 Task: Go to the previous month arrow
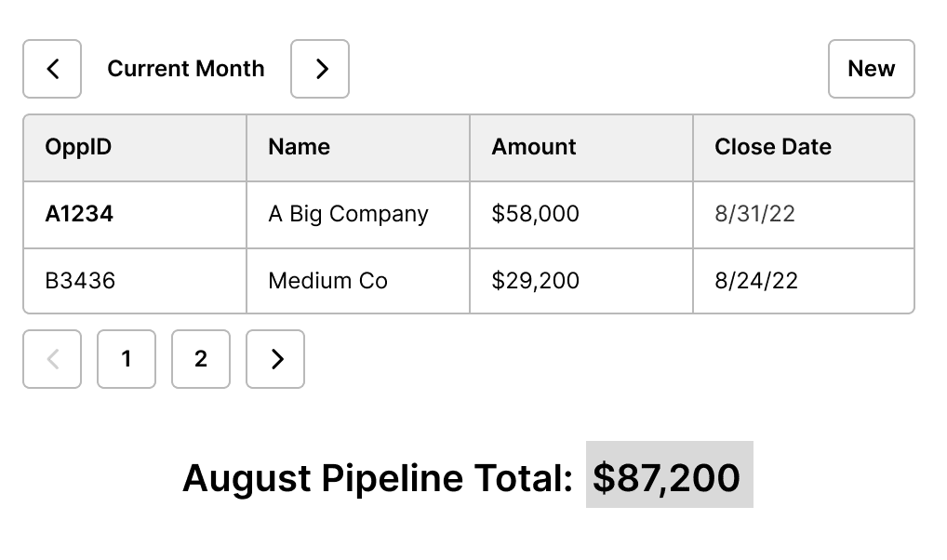(x=52, y=69)
